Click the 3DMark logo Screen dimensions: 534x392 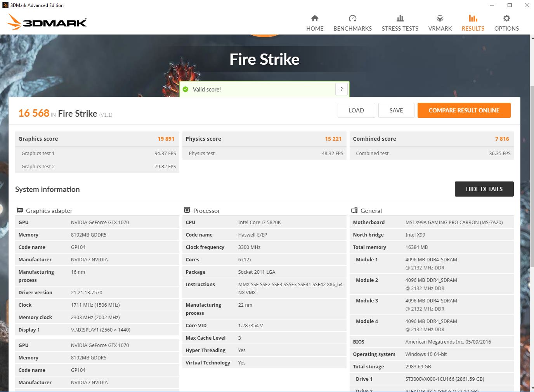click(47, 22)
